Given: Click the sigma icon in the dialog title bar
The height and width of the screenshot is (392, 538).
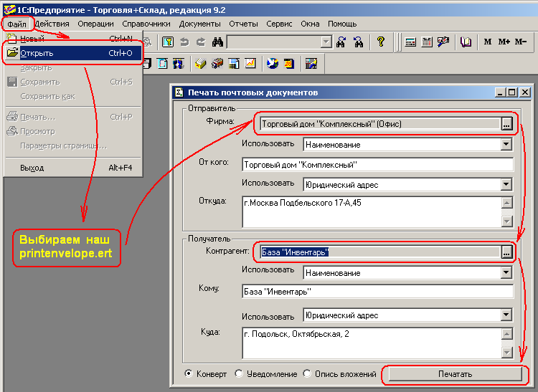Looking at the screenshot, I should click(179, 92).
